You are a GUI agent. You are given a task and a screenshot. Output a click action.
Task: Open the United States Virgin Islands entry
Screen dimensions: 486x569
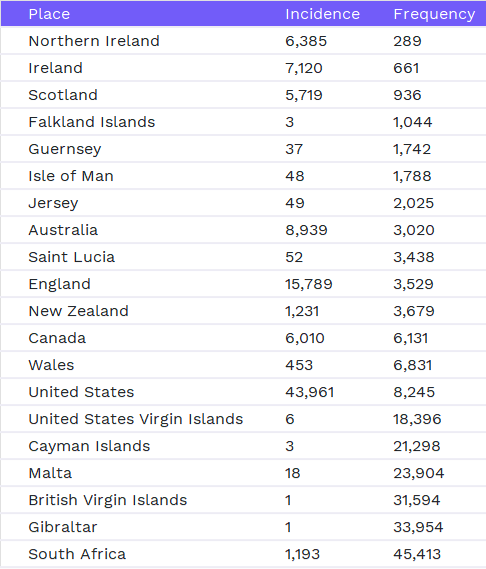click(136, 419)
